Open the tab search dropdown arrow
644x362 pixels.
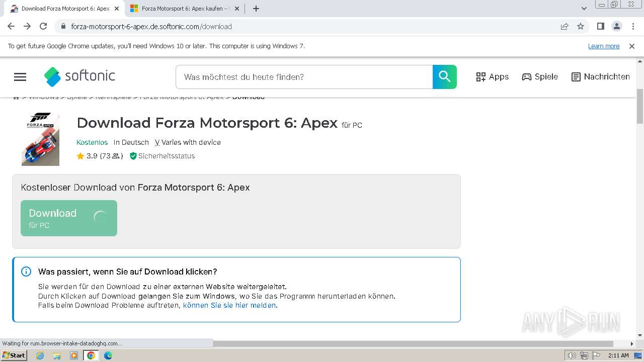coord(584,9)
